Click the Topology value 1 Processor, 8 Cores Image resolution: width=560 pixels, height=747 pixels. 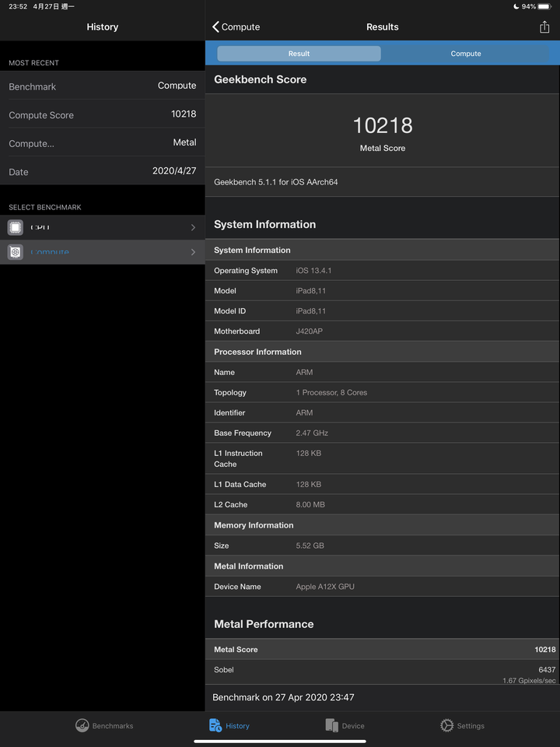[331, 392]
